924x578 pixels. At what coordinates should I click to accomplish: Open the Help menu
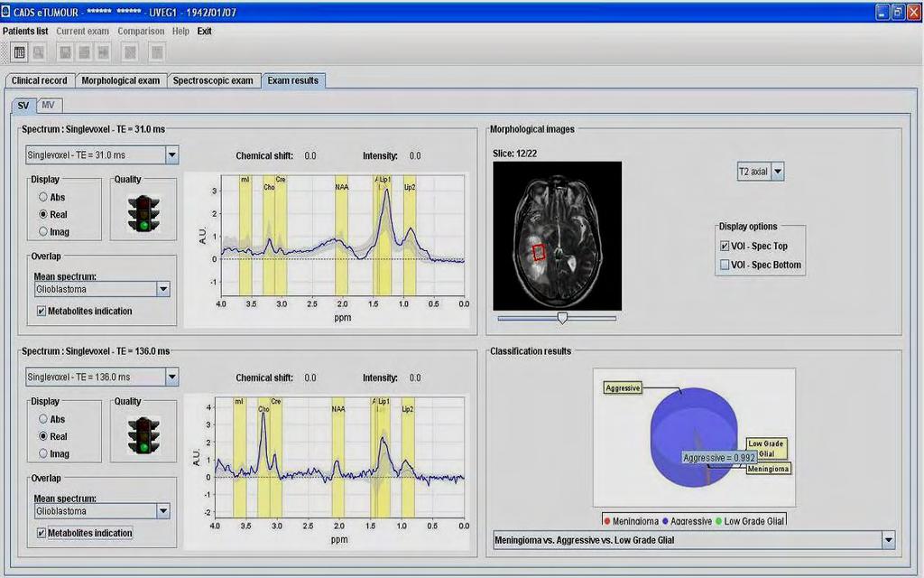pyautogui.click(x=180, y=32)
